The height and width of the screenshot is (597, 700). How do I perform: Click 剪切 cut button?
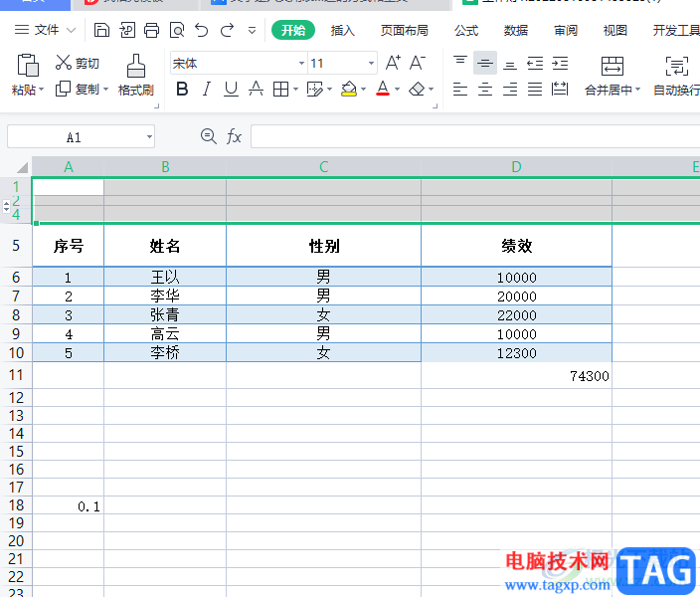(x=77, y=63)
